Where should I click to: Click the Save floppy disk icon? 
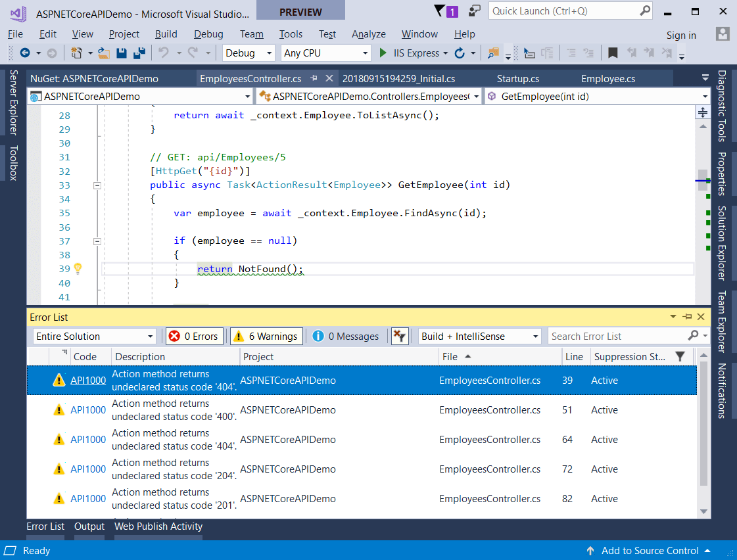(x=121, y=53)
